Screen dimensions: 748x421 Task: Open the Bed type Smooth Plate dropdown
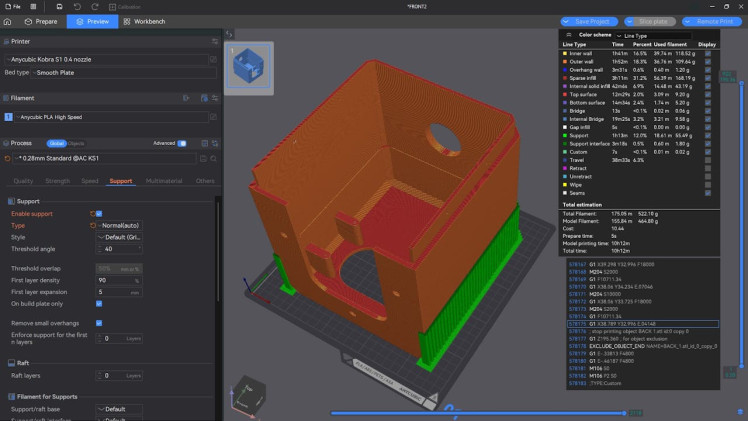pyautogui.click(x=124, y=73)
